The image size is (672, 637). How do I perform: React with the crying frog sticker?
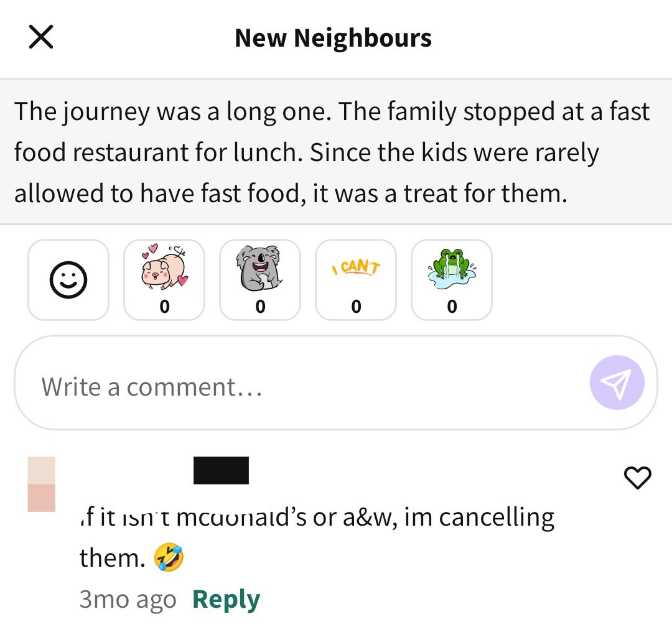452,280
